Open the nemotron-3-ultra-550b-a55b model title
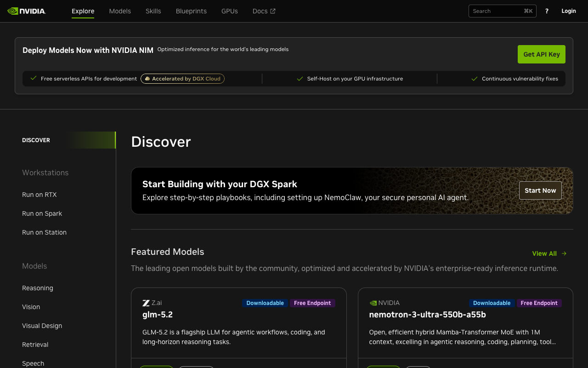This screenshot has height=368, width=588. pyautogui.click(x=427, y=315)
